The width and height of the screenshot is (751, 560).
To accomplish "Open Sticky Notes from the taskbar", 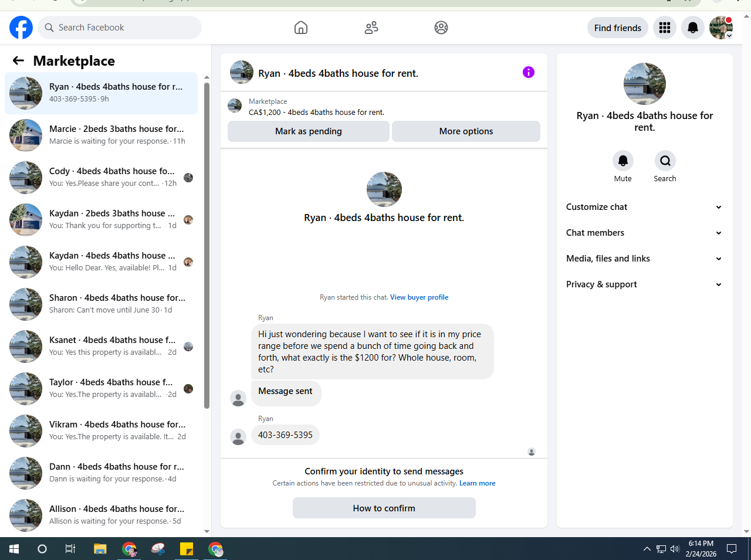I will [187, 549].
